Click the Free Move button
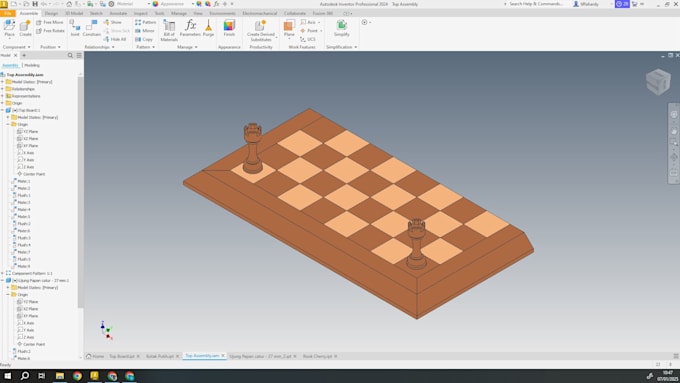This screenshot has height=383, width=680. (50, 22)
